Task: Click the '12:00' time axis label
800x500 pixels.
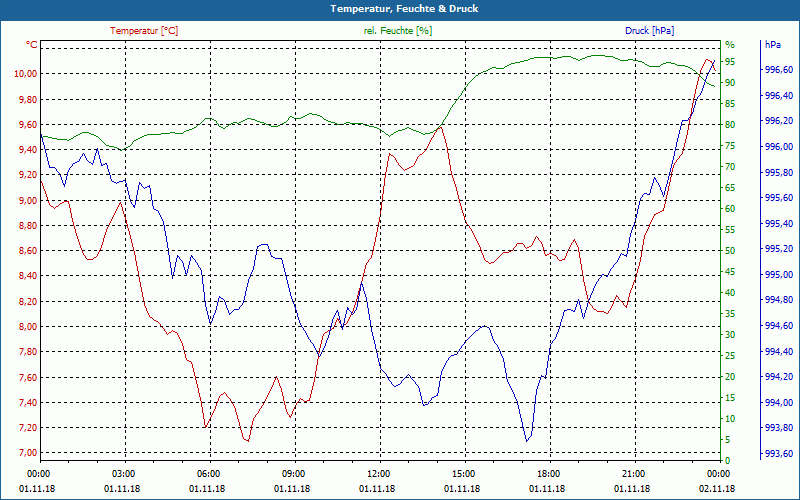Action: [x=379, y=473]
